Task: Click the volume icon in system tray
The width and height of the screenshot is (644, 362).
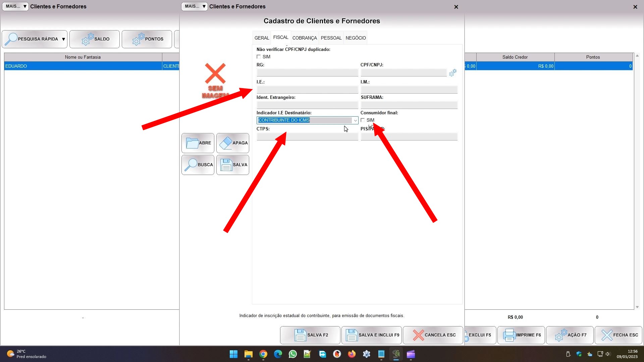Action: click(608, 354)
